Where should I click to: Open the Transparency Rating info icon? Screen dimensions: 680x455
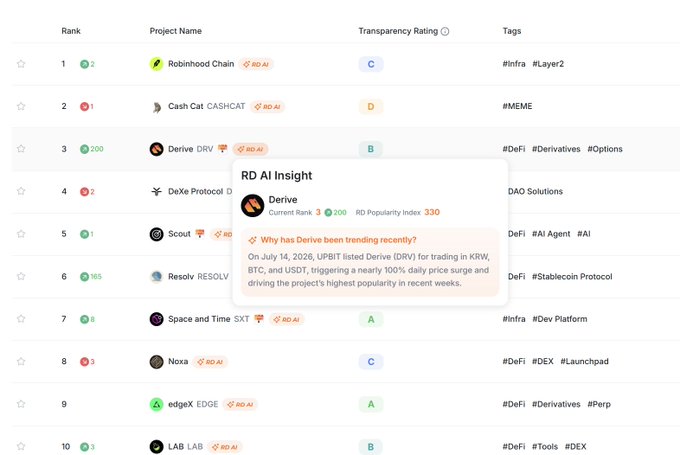coord(445,31)
